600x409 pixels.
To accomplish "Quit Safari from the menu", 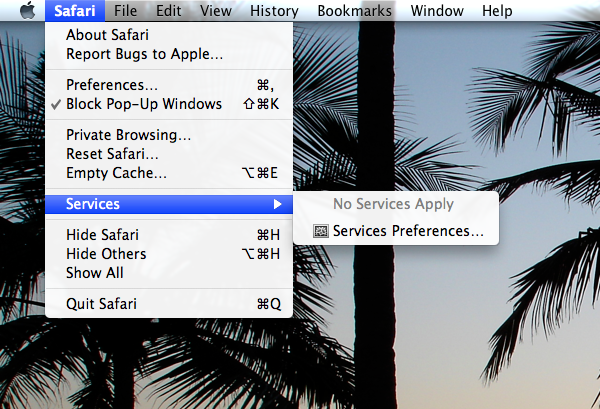I will 169,304.
